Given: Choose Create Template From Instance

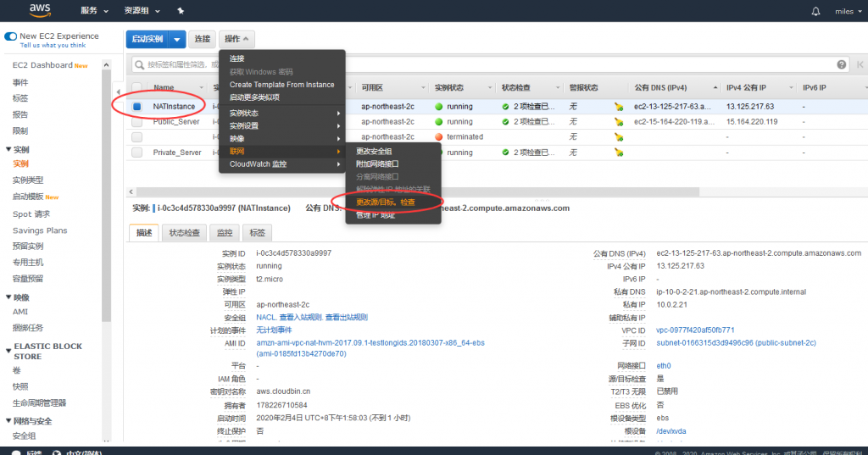Looking at the screenshot, I should (281, 85).
